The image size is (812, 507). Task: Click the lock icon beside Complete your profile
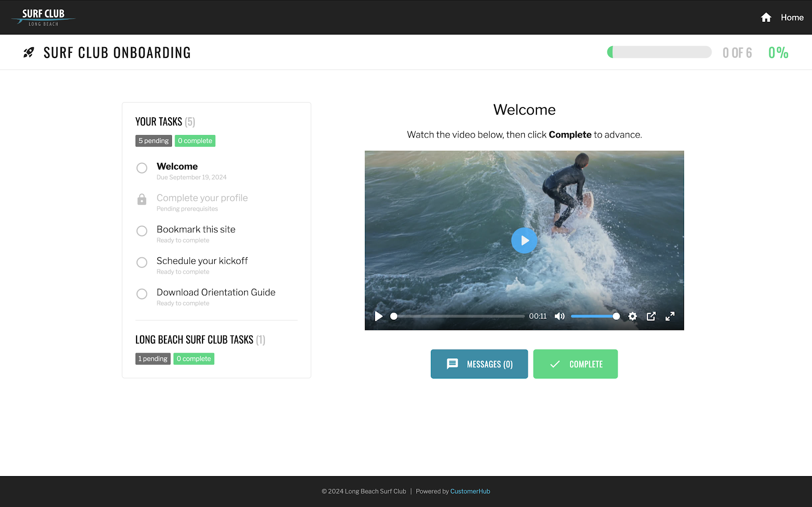pyautogui.click(x=142, y=199)
